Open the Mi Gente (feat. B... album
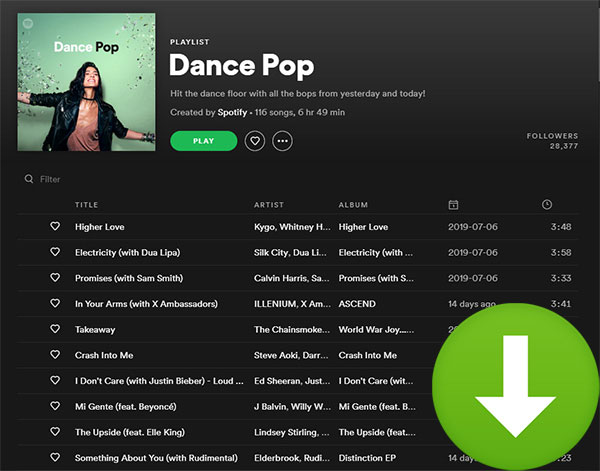This screenshot has height=471, width=600. pyautogui.click(x=377, y=407)
